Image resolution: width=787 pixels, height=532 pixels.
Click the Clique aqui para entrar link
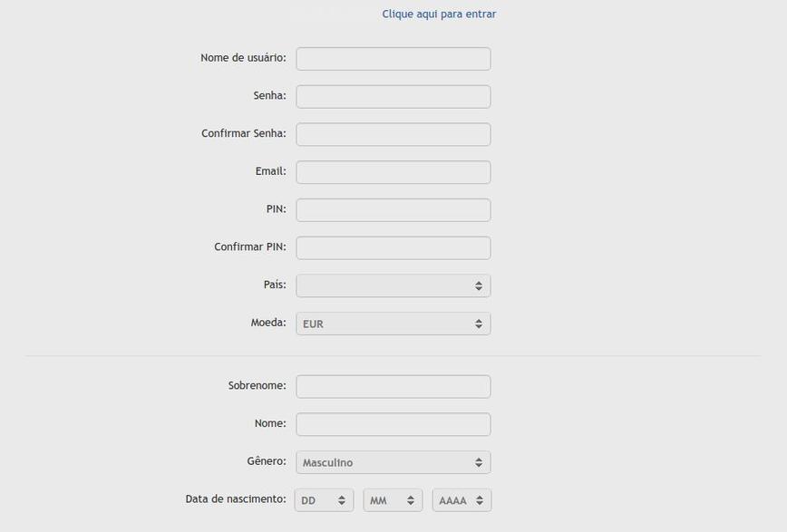pos(440,14)
